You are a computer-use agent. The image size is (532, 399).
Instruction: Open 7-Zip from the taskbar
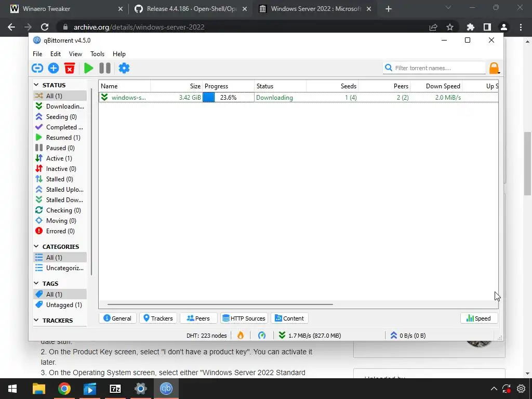click(115, 389)
